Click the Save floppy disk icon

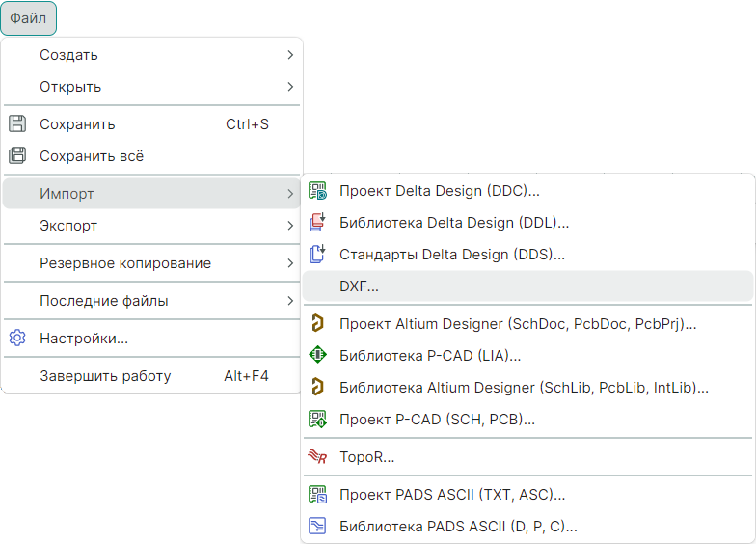coord(16,124)
